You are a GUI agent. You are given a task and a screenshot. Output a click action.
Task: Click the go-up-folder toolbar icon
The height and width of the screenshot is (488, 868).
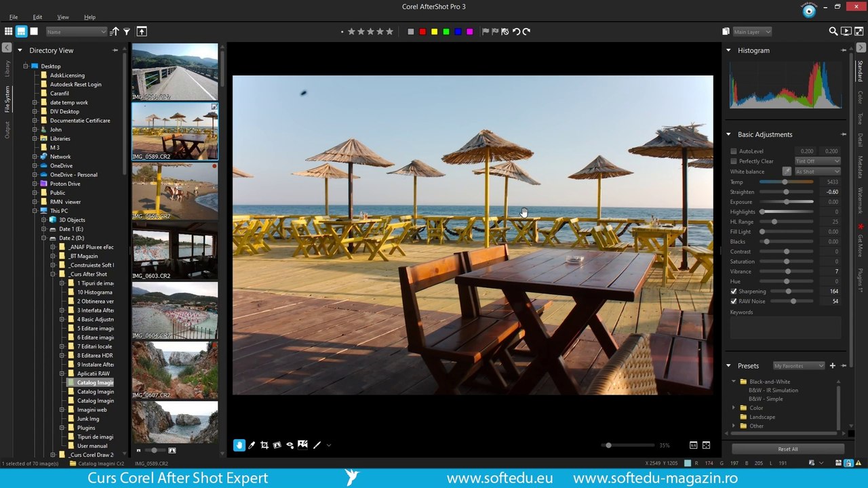point(141,31)
